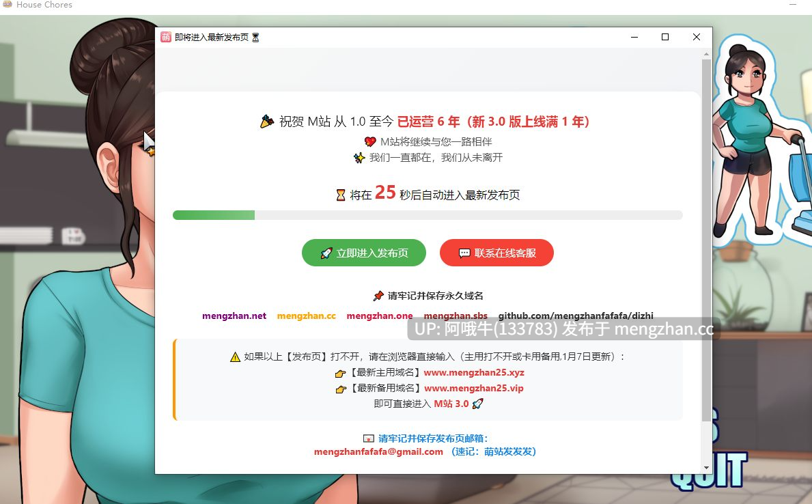Open the mengzhan.cc domain link
Image resolution: width=812 pixels, height=504 pixels.
[x=306, y=316]
